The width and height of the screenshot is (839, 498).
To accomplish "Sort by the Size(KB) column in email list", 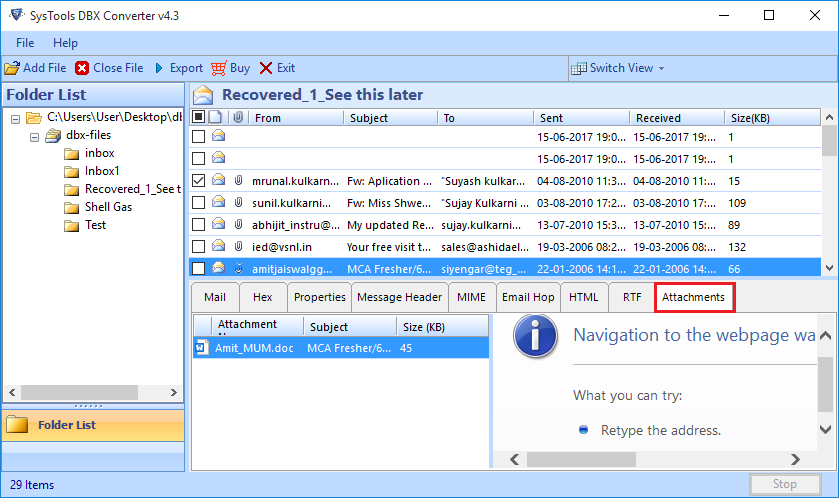I will pos(773,118).
